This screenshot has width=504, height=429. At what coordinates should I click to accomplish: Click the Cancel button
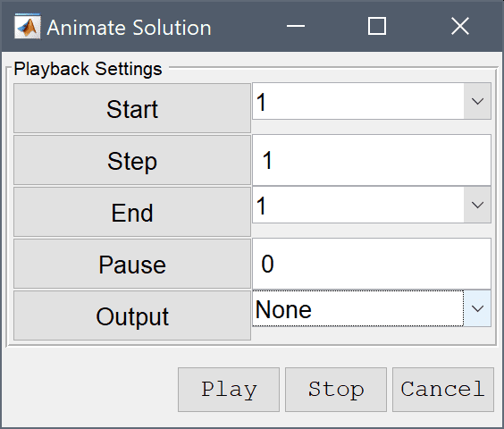point(443,390)
